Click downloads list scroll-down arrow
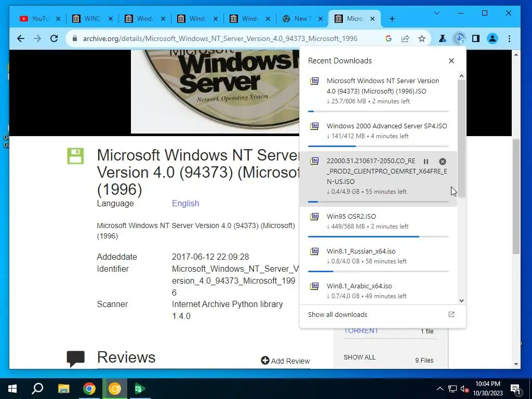This screenshot has height=399, width=532. point(461,301)
